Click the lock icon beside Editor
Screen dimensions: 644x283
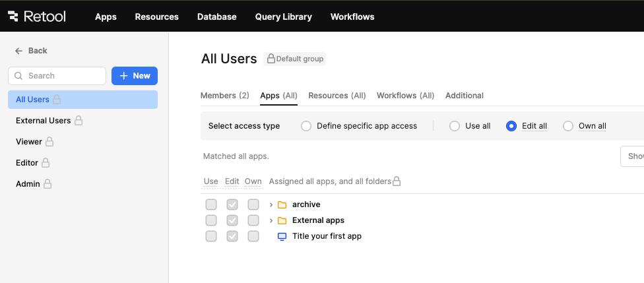(x=46, y=163)
